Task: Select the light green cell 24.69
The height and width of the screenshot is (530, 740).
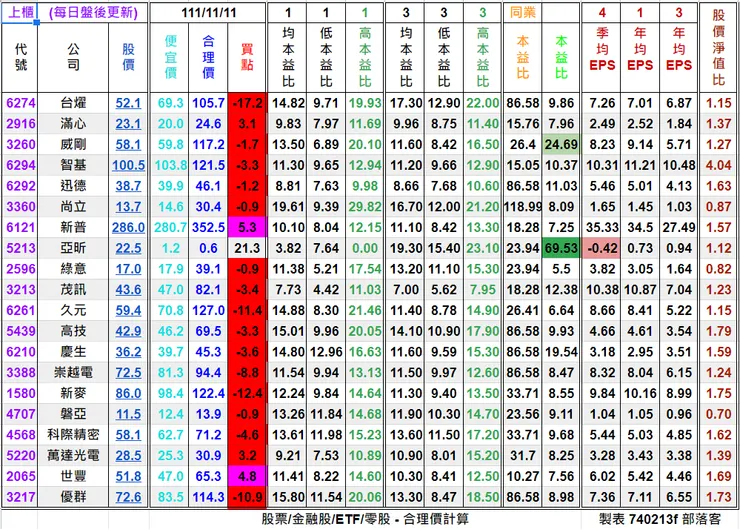Action: tap(561, 144)
